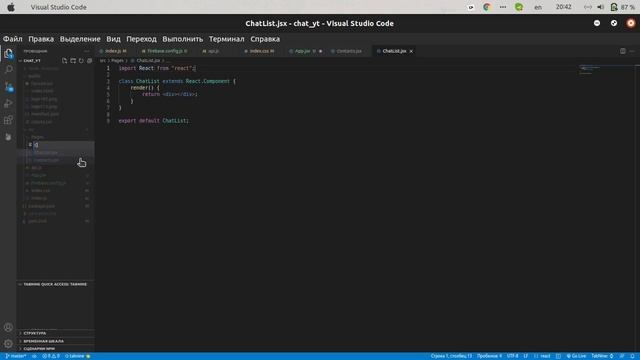Open the Вид menu

coord(113,39)
